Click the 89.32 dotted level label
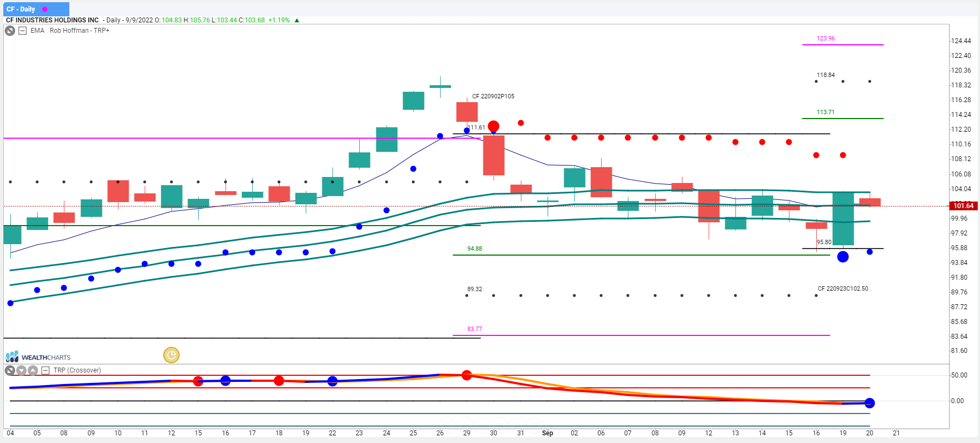Image resolution: width=980 pixels, height=443 pixels. [x=474, y=289]
